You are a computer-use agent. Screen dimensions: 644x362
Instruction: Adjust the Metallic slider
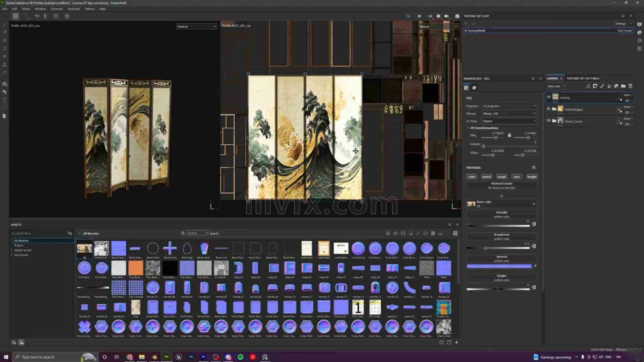click(498, 225)
